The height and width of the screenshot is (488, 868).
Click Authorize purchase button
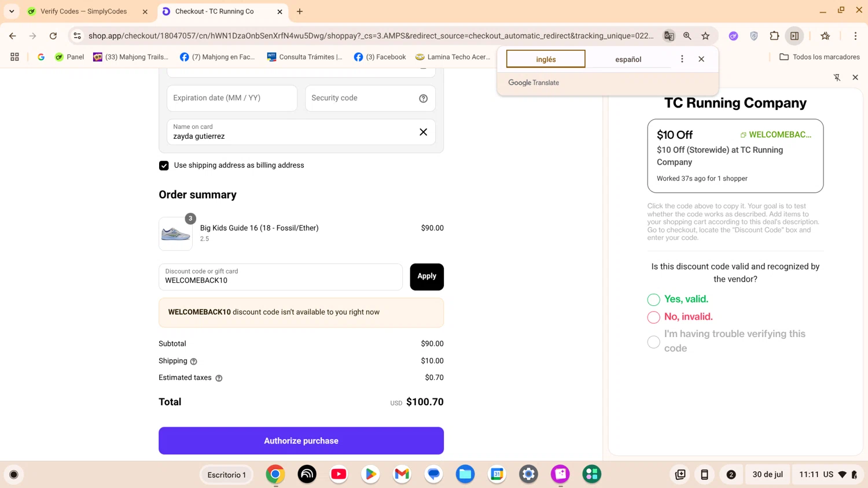click(301, 441)
